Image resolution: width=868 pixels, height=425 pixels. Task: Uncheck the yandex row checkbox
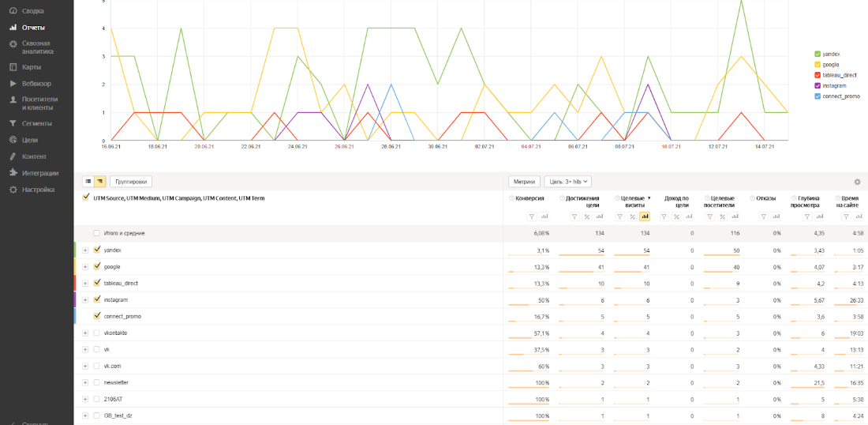pos(97,250)
